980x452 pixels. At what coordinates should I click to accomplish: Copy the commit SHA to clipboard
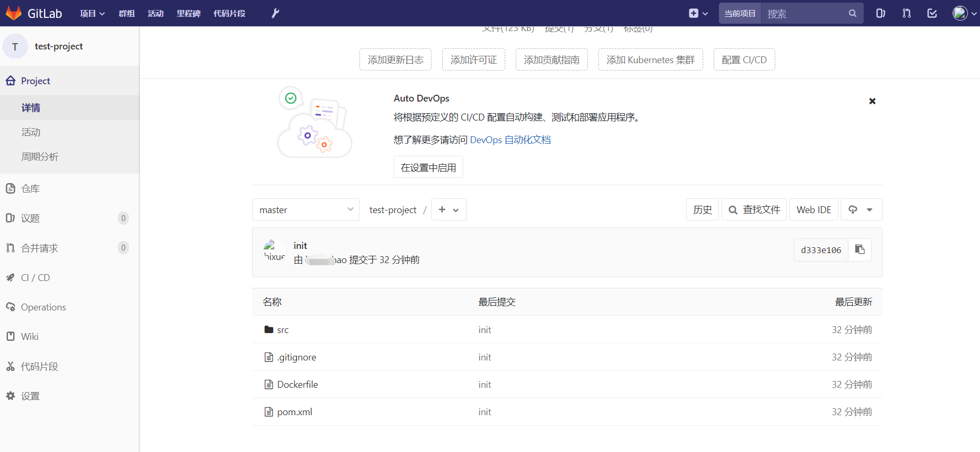pos(860,250)
